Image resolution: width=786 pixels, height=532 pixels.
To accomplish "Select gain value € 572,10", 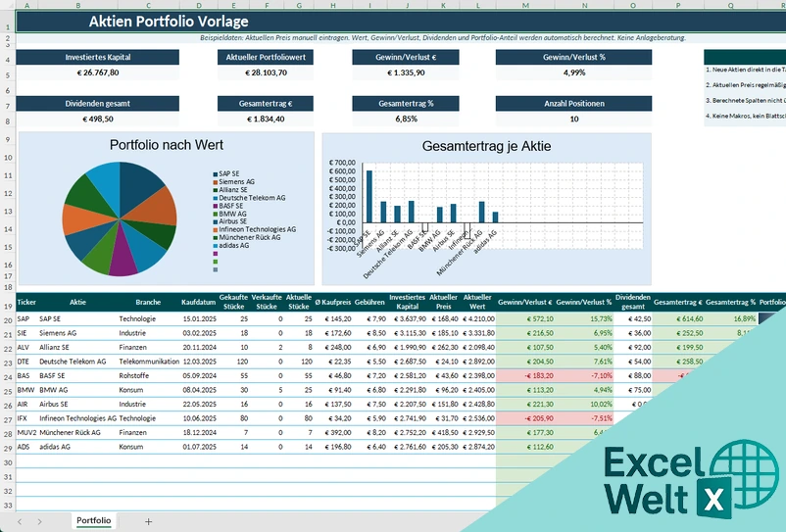I will pyautogui.click(x=525, y=318).
